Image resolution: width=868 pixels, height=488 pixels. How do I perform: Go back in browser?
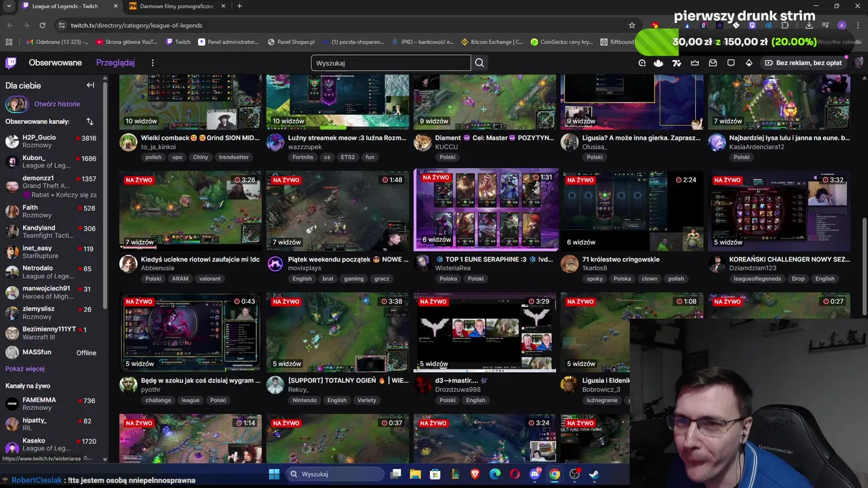pyautogui.click(x=10, y=25)
